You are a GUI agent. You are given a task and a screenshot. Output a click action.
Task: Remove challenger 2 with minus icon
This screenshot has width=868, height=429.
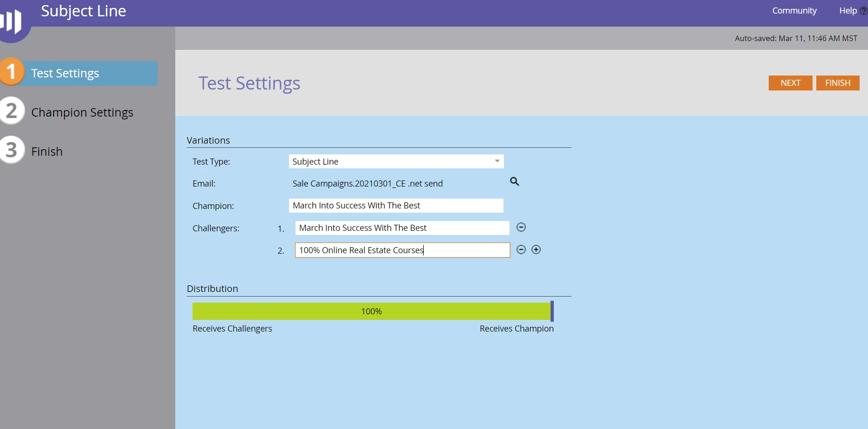click(521, 249)
